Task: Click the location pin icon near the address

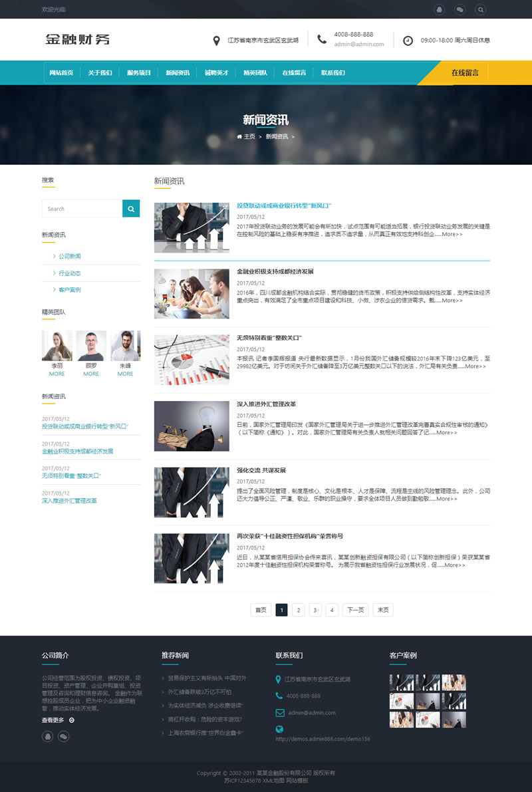Action: click(x=217, y=40)
